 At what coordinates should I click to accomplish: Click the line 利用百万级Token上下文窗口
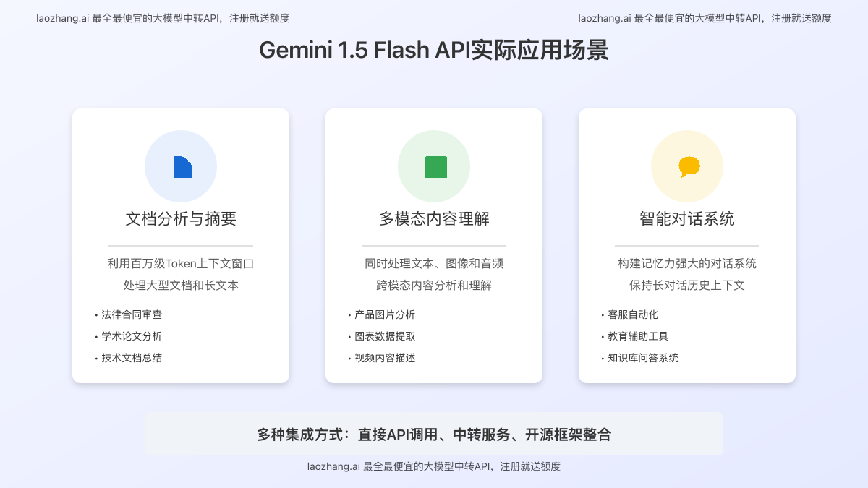[x=181, y=264]
